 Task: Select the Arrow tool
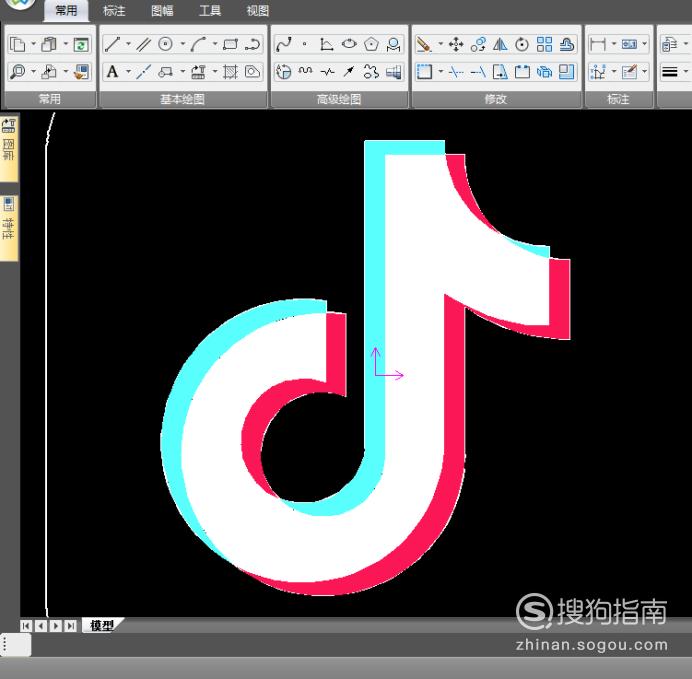pos(349,71)
